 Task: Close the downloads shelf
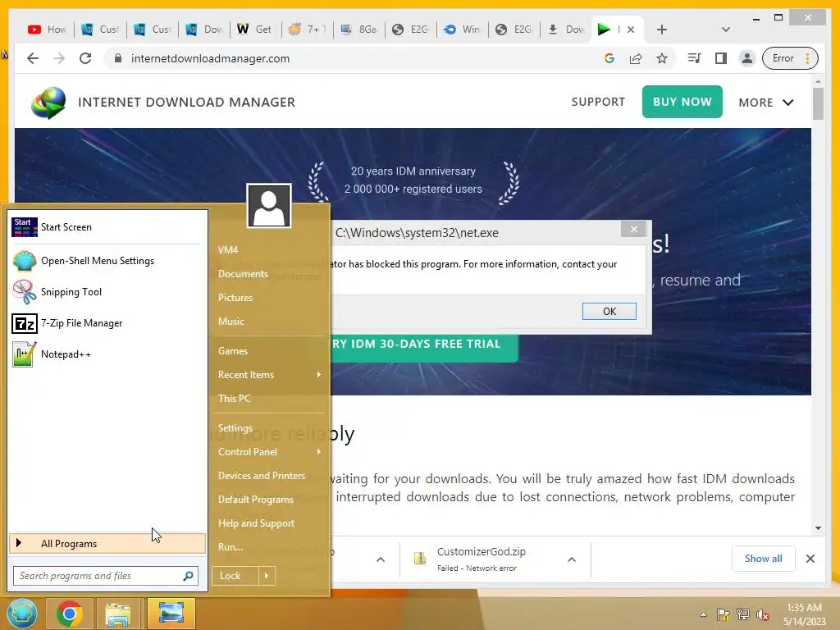(x=810, y=559)
